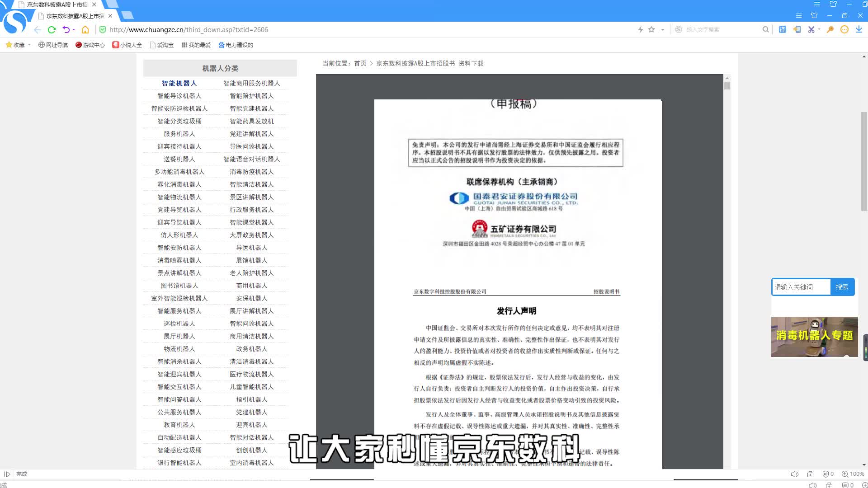Open 送餐机器人 category
This screenshot has height=488, width=868.
[x=179, y=159]
